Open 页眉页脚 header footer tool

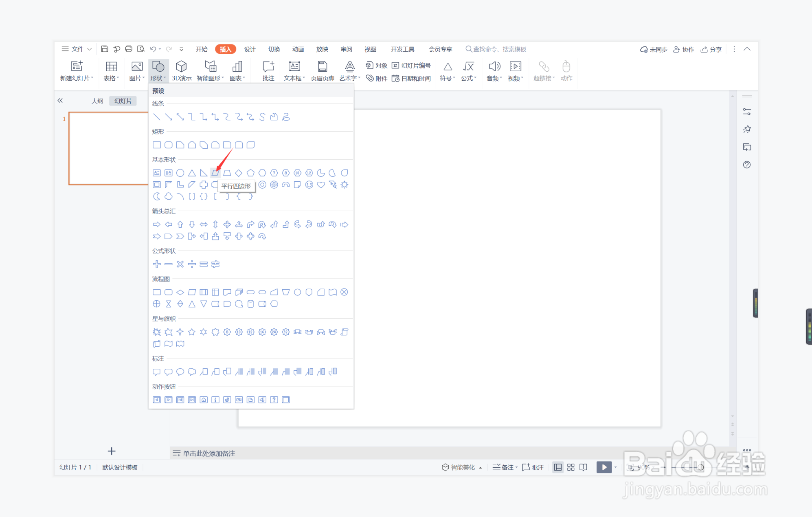[x=322, y=71]
